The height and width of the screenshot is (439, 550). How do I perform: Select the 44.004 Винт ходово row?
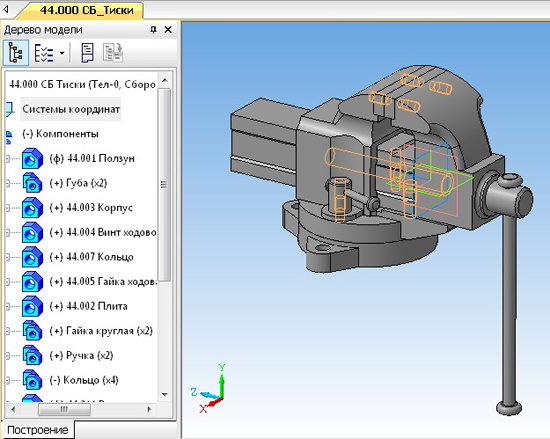click(x=103, y=232)
